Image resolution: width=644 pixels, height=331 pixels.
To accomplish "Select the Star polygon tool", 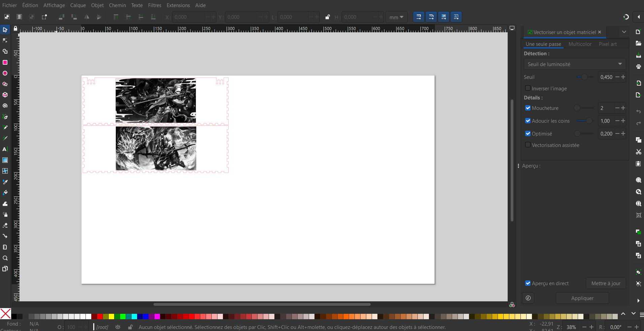I will tap(5, 84).
